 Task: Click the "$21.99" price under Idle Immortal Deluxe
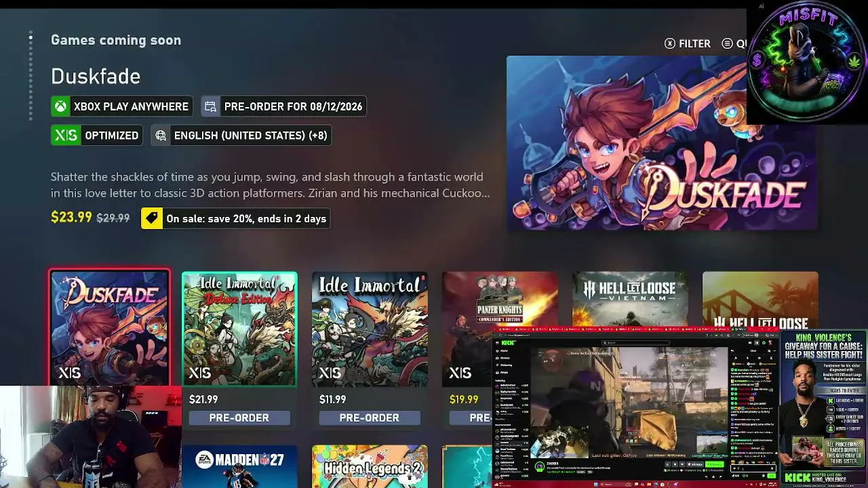coord(203,400)
